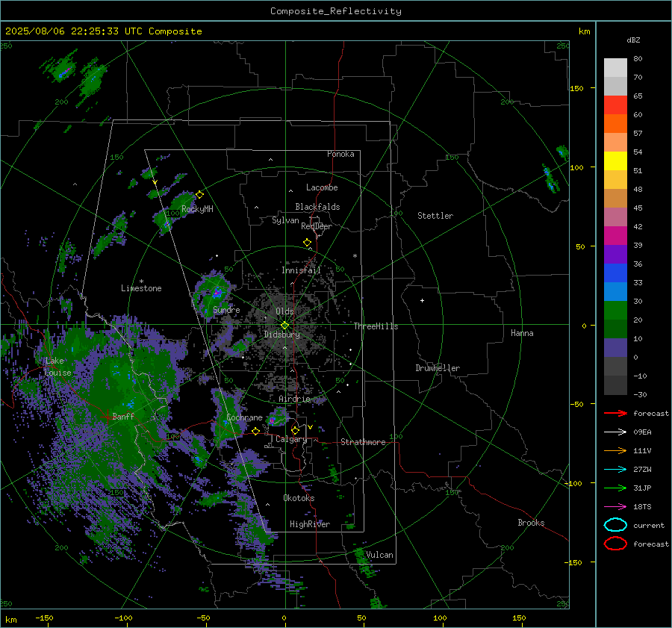Click the slate-blue swatch between 10 and 0

615,347
